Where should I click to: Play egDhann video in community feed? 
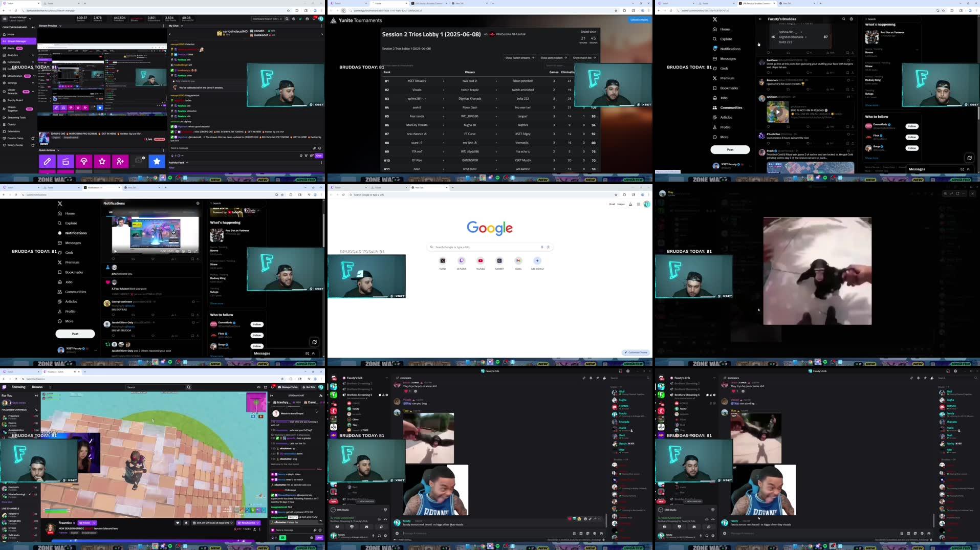777,112
